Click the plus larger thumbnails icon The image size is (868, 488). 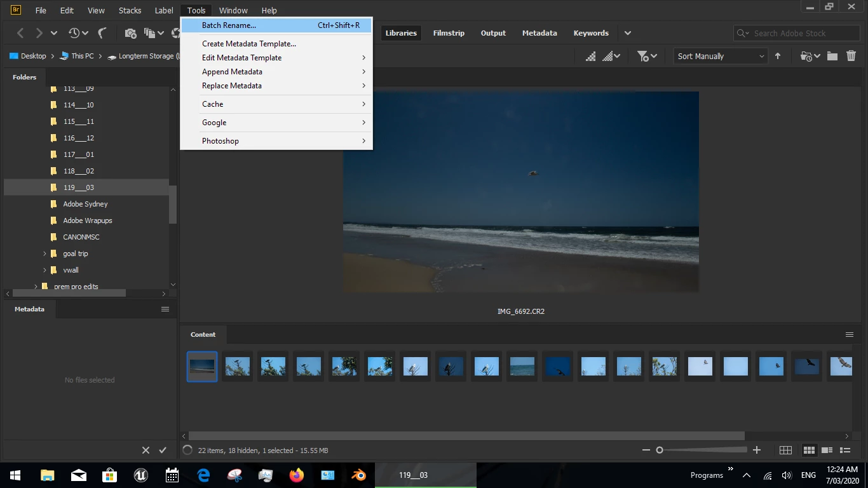coord(757,450)
